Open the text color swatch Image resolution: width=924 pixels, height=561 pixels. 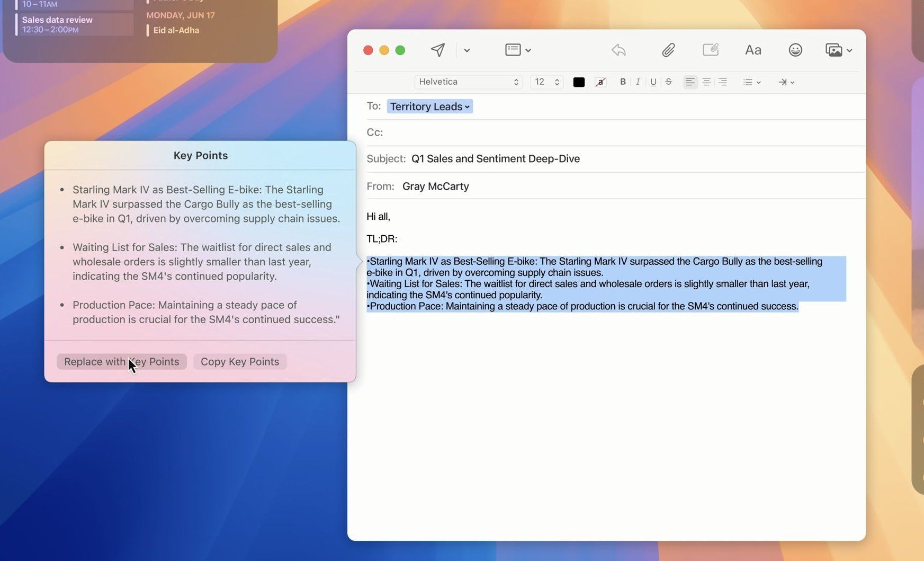point(579,82)
